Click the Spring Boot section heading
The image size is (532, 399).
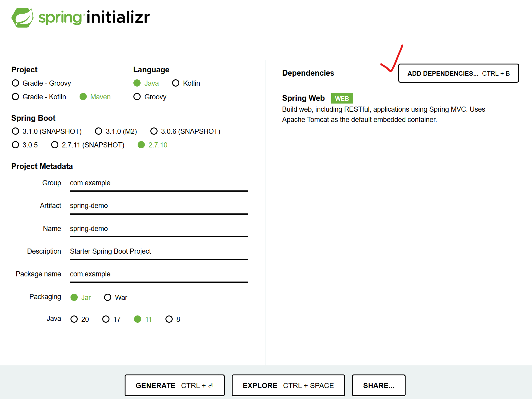(x=34, y=118)
